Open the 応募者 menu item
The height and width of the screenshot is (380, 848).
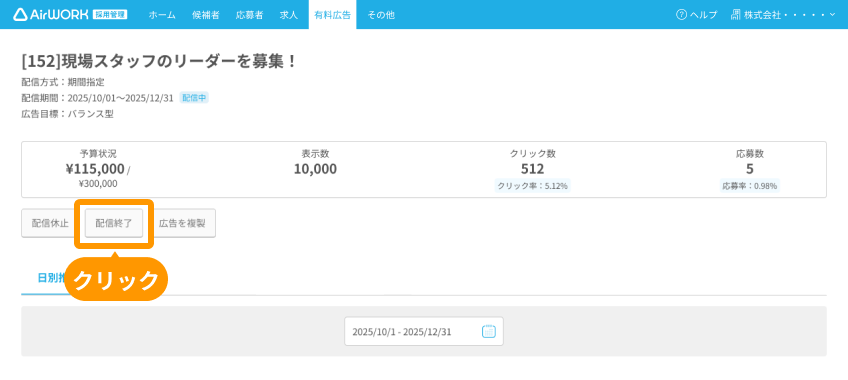[249, 15]
